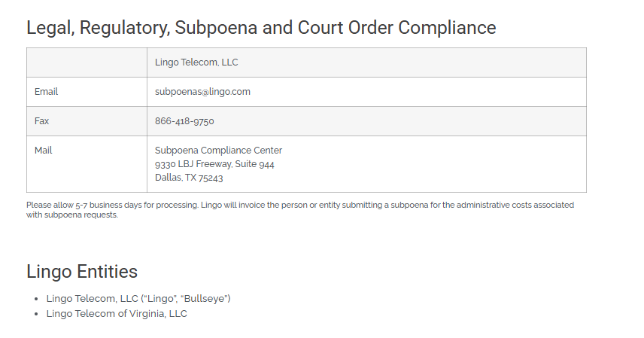This screenshot has width=644, height=338.
Task: Click the Fax row label
Action: pyautogui.click(x=41, y=121)
